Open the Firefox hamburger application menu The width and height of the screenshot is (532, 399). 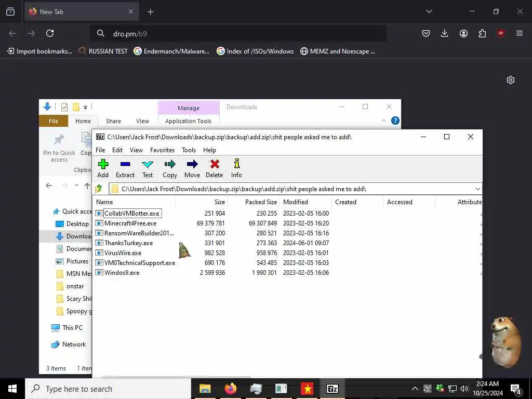pyautogui.click(x=520, y=33)
